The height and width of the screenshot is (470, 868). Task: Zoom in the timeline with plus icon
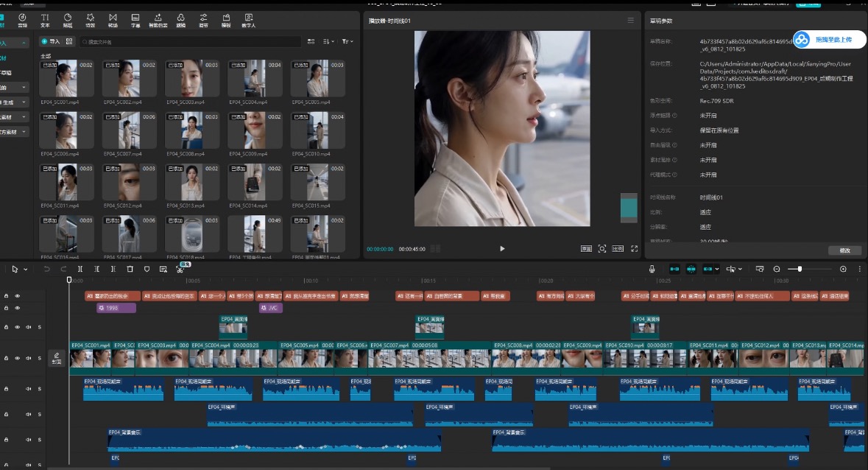pyautogui.click(x=843, y=269)
